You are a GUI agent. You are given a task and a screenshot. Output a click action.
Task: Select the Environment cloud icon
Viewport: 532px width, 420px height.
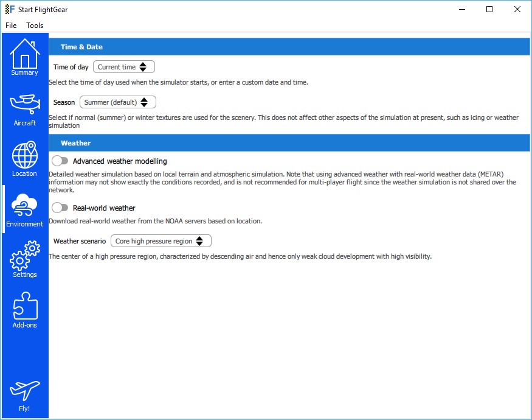pos(24,205)
